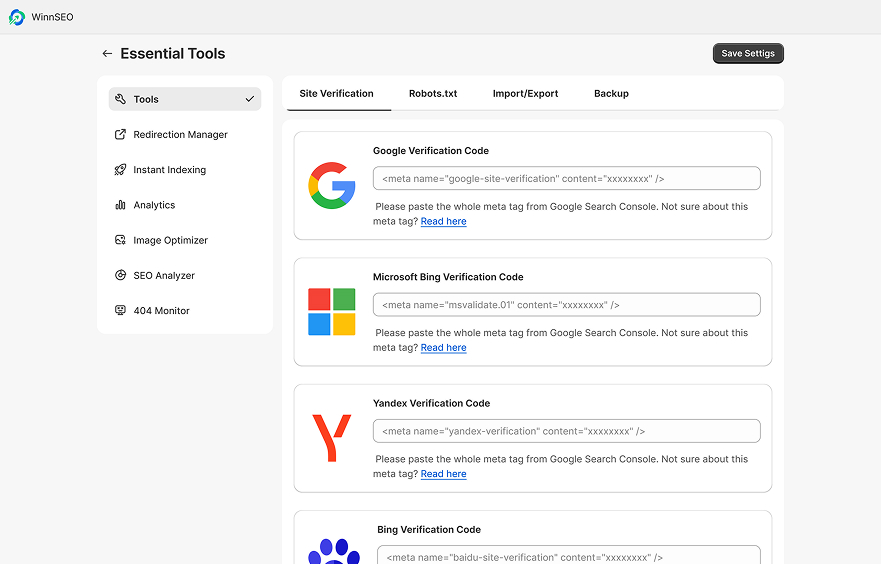Click the Bing Verification Code label near the Baidu logo
Image resolution: width=881 pixels, height=564 pixels.
tap(429, 530)
